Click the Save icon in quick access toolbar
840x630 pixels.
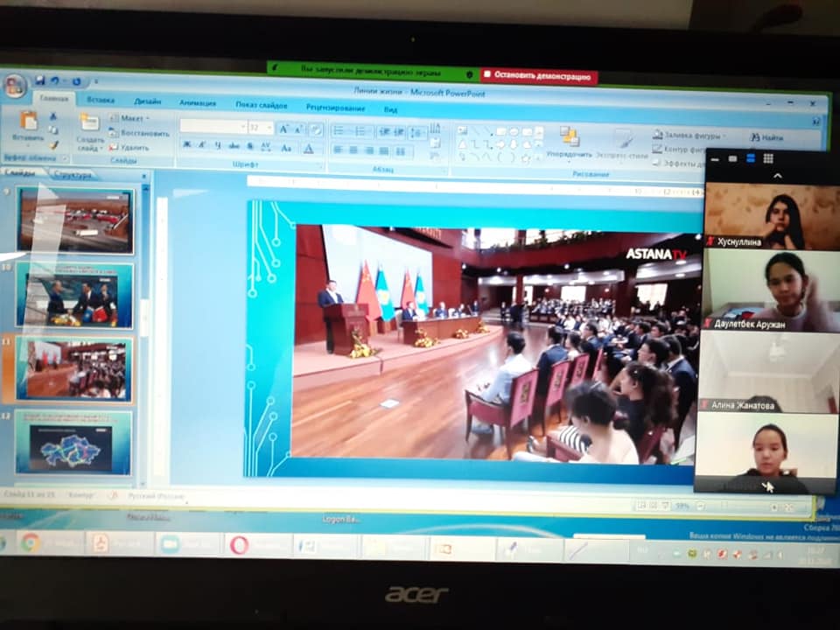(x=39, y=80)
